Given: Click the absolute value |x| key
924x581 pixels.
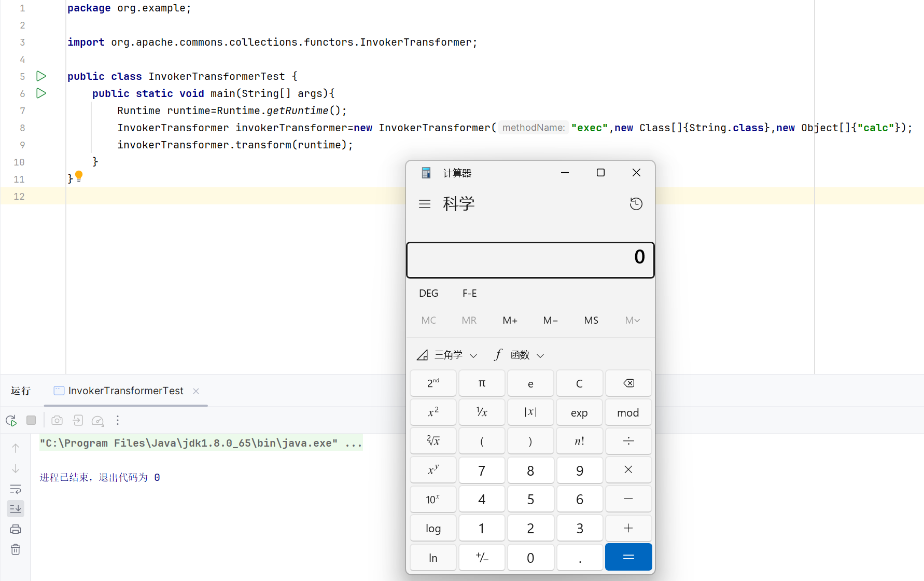Looking at the screenshot, I should point(530,412).
